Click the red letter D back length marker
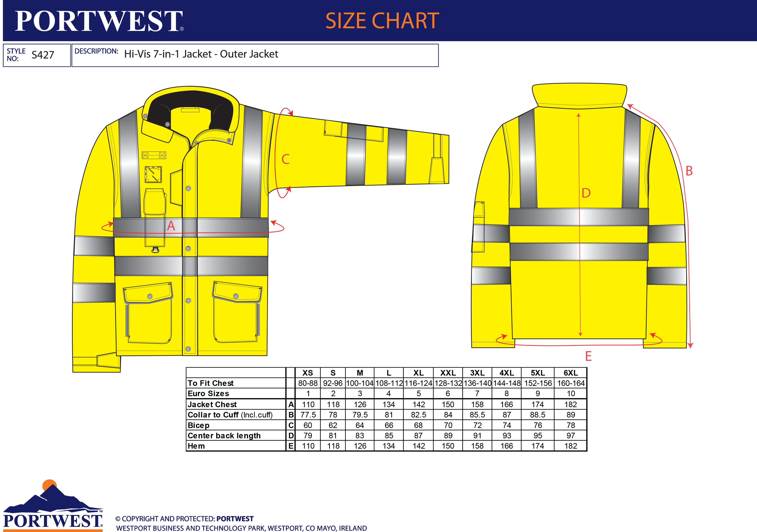 [x=586, y=193]
